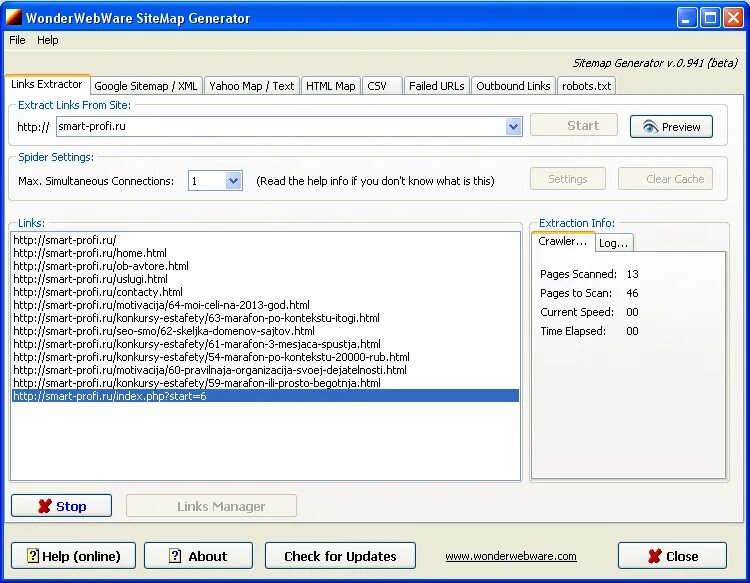Show the Outbound Links tab

click(513, 86)
